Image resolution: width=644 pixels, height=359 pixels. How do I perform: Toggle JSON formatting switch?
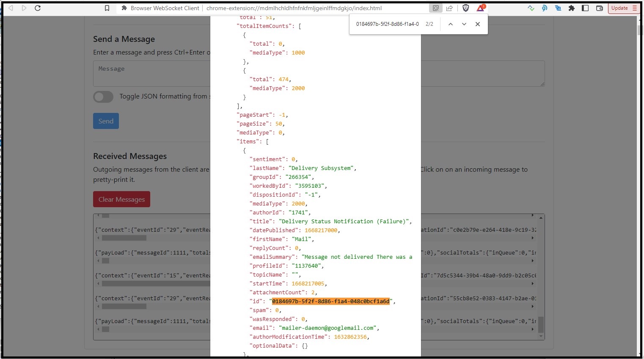[x=103, y=97]
